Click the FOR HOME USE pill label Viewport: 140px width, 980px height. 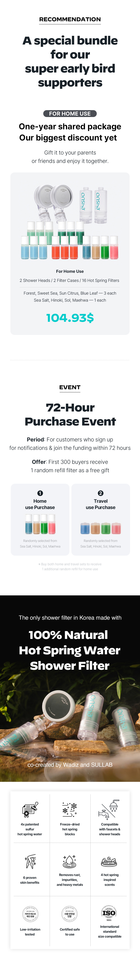point(70,113)
